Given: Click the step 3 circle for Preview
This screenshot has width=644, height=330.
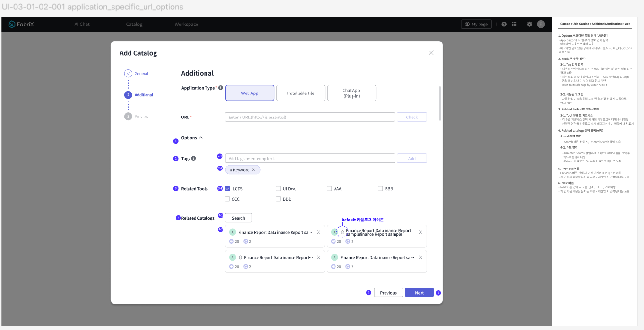Looking at the screenshot, I should pyautogui.click(x=128, y=116).
